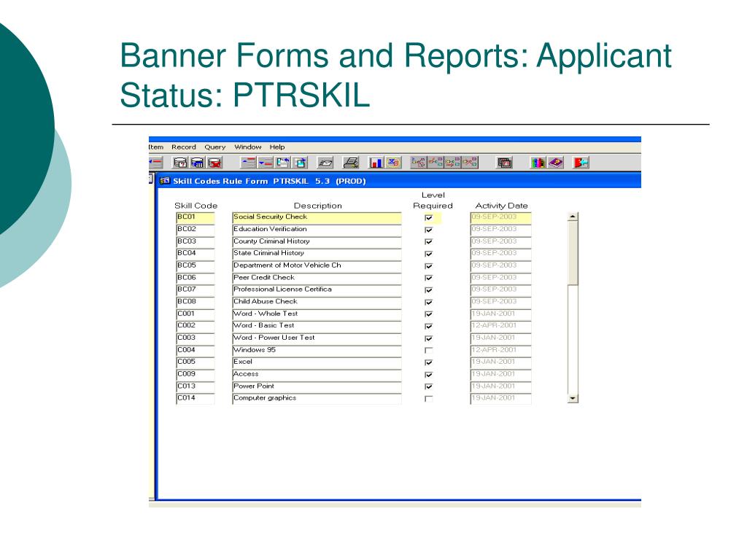This screenshot has width=747, height=560.
Task: Select the Computer graphics description field
Action: coord(317,399)
